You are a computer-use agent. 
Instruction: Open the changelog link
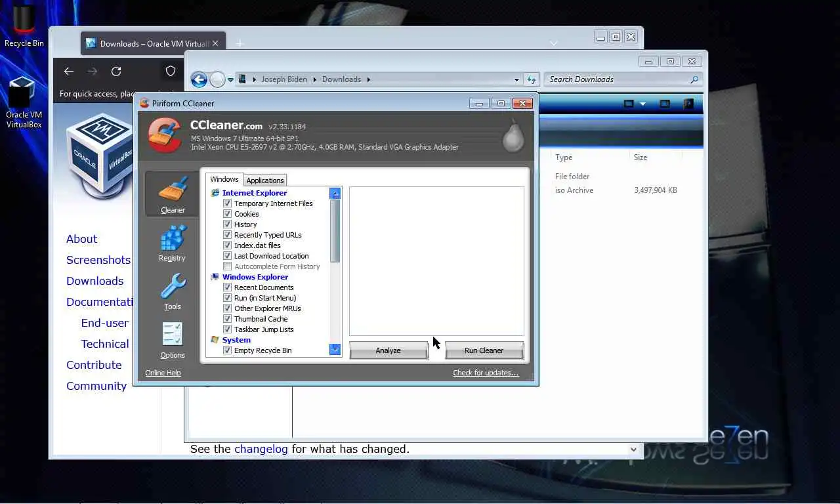261,449
